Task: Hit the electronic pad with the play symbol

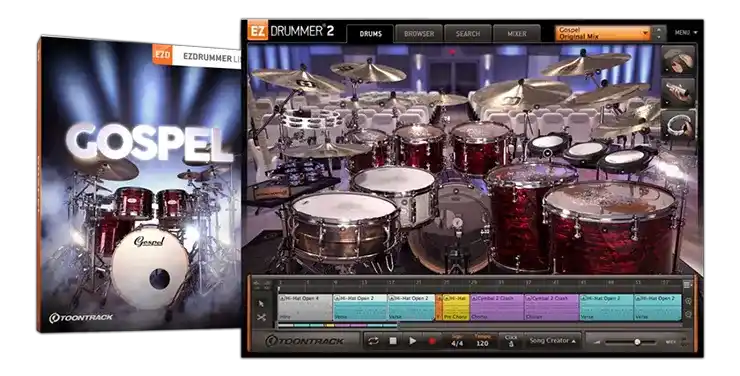Action: coord(547,144)
